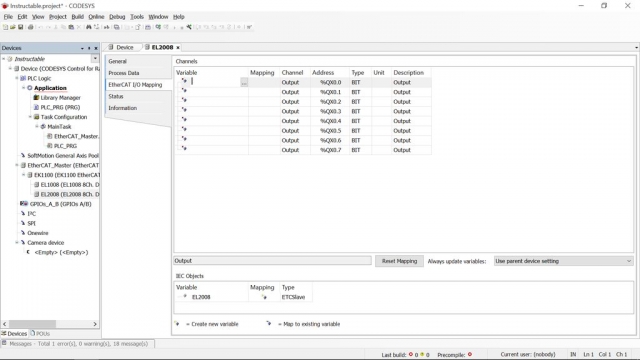
Task: Click the Find binoculars icon
Action: tap(89, 27)
